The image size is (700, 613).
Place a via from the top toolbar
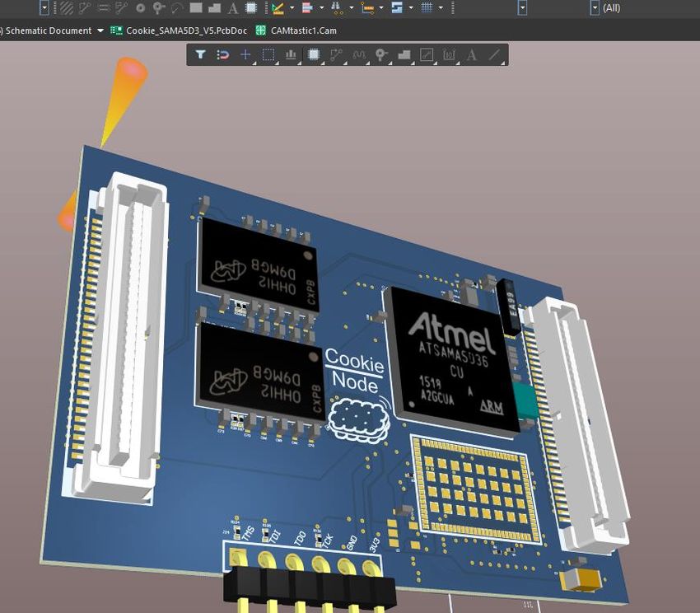coord(158,7)
